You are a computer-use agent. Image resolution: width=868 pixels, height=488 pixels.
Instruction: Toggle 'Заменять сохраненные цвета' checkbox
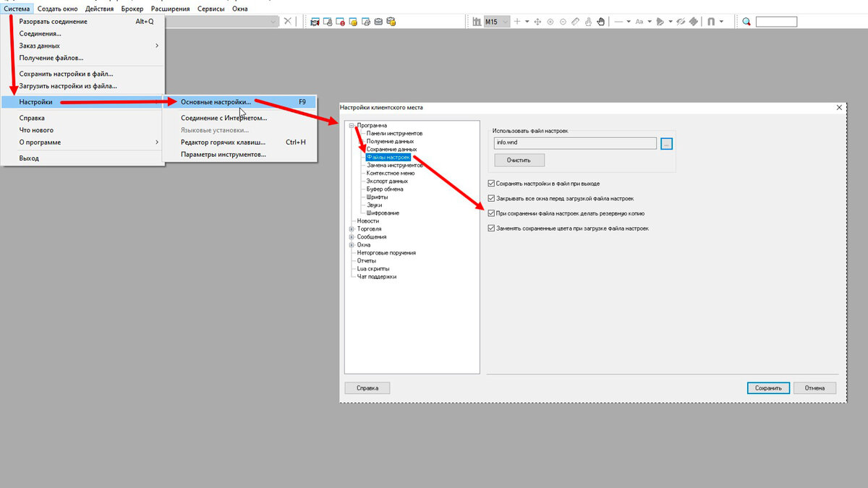coord(492,228)
